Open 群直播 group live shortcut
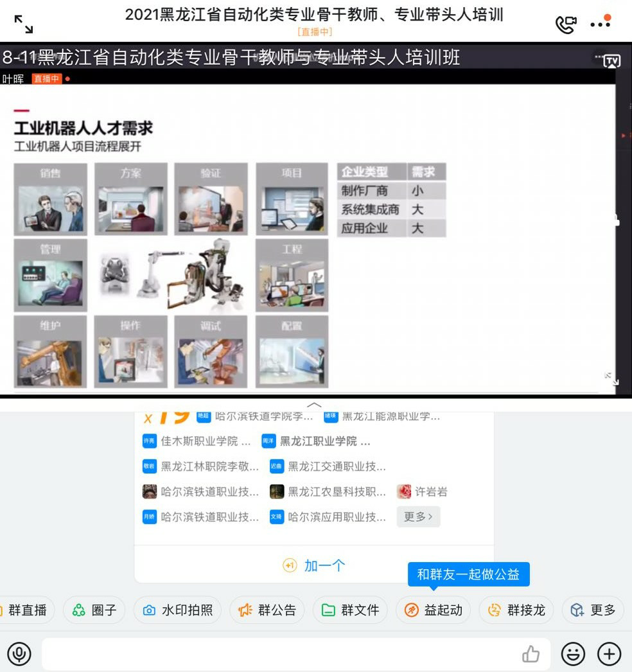 pos(26,610)
